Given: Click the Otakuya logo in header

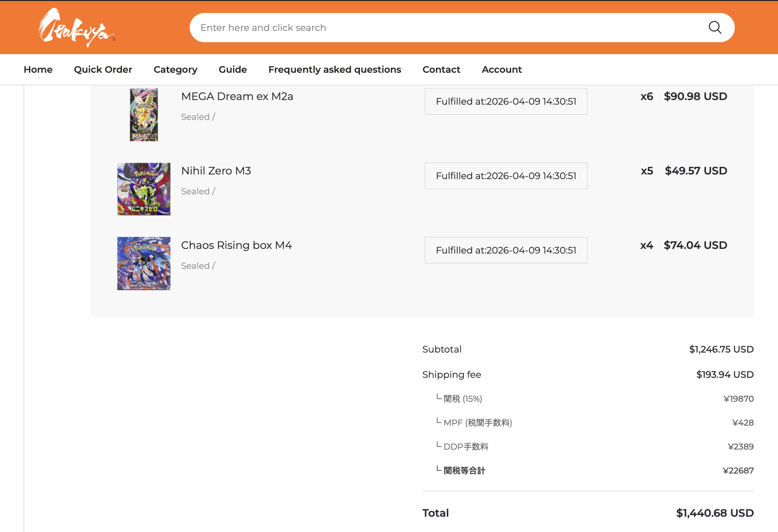Looking at the screenshot, I should 77,28.
